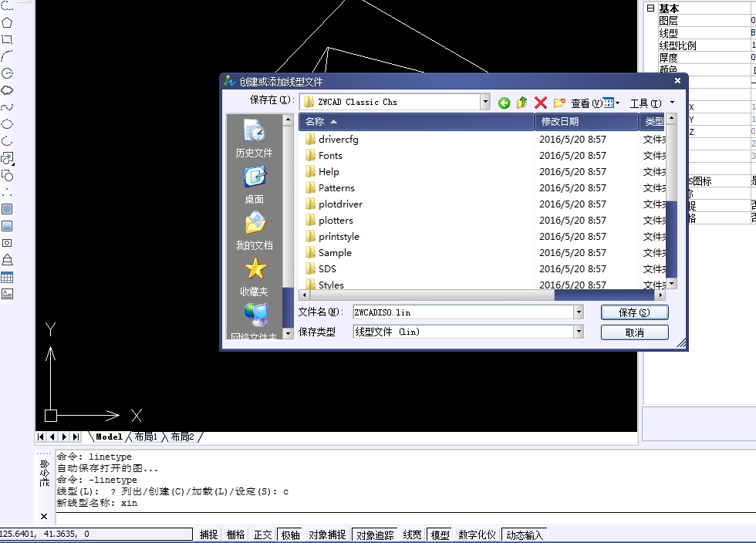Screen dimensions: 756x543
Task: Click the 保存 save button
Action: coord(636,312)
